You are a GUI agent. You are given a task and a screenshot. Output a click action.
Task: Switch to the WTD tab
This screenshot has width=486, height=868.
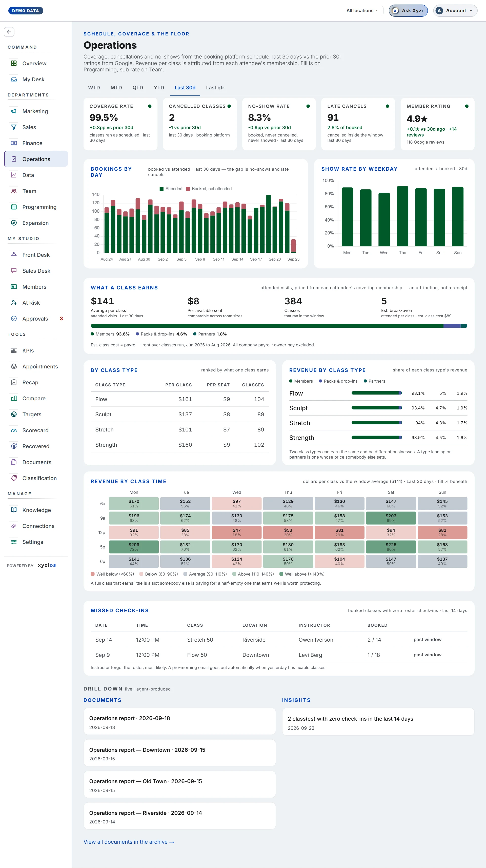94,88
